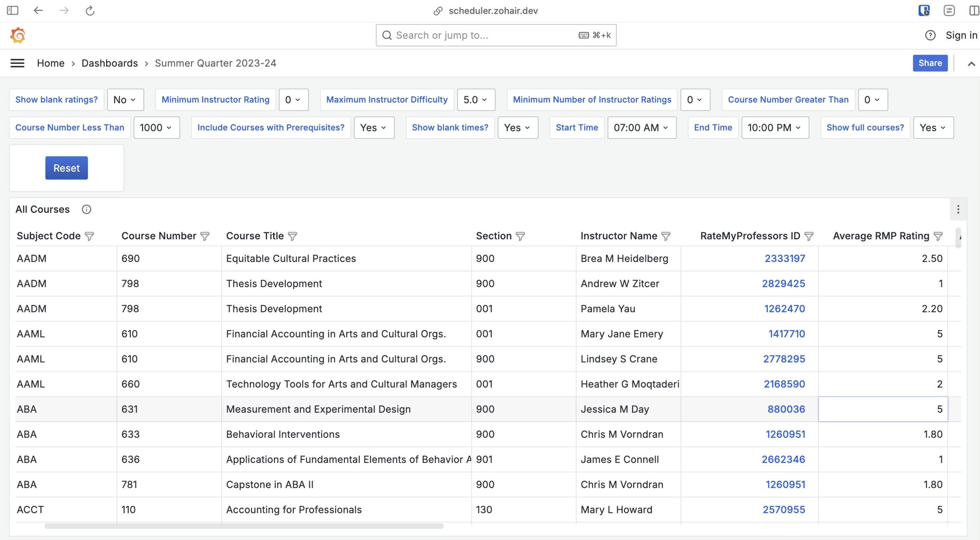Collapse the top bar with chevron
This screenshot has width=980, height=540.
(971, 64)
